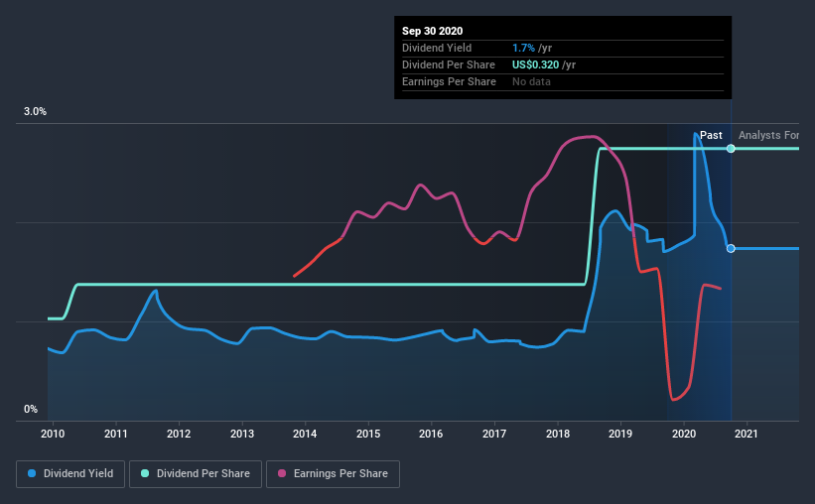The image size is (815, 504).
Task: Click the 2010 x-axis year label
Action: pos(53,434)
